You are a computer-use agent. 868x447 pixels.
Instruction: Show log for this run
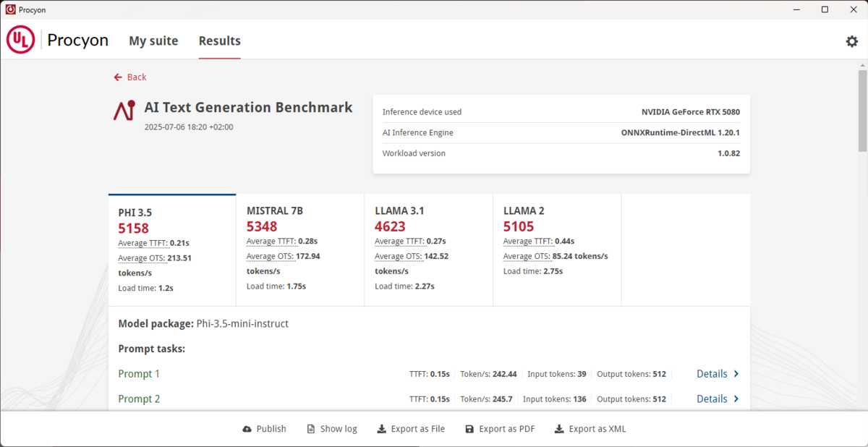pos(332,429)
